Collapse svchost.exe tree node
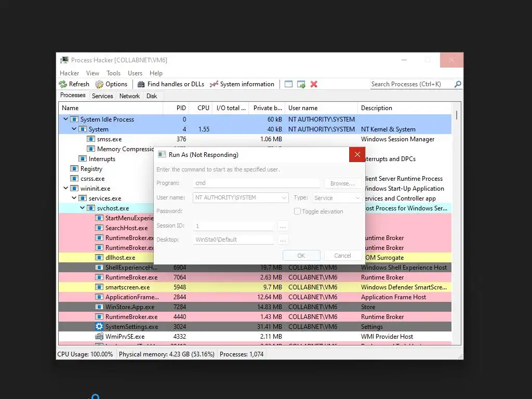 coord(82,208)
